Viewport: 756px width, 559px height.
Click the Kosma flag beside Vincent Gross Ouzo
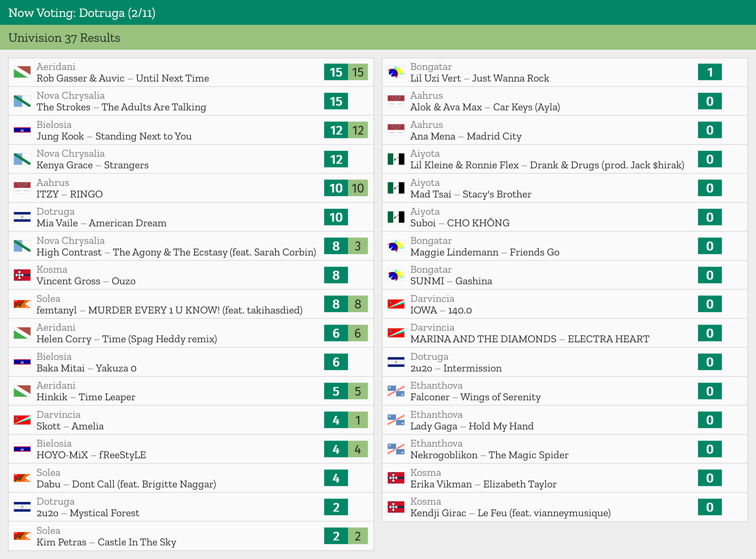click(x=22, y=275)
